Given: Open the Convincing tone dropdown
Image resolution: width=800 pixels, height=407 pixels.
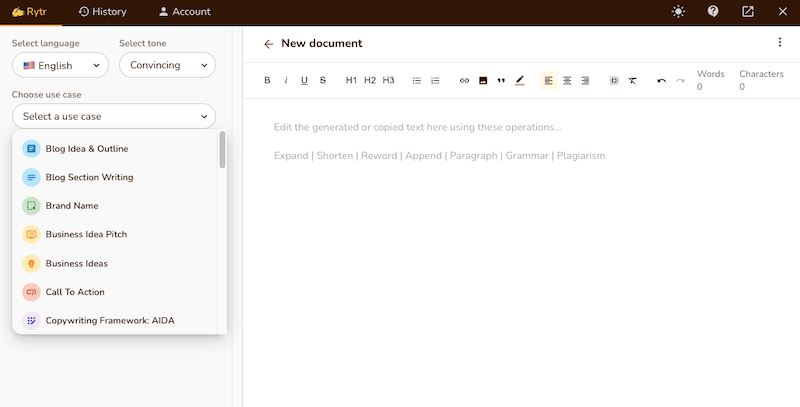Looking at the screenshot, I should pos(167,65).
